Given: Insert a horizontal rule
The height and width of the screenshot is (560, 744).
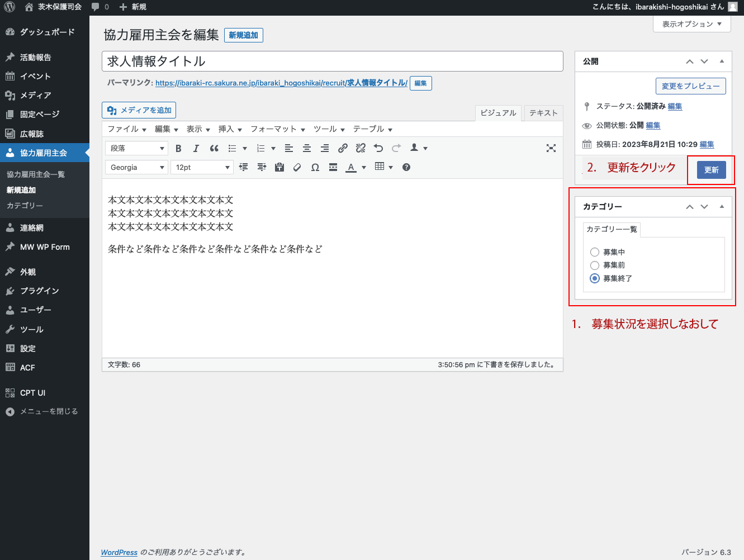Looking at the screenshot, I should click(x=333, y=167).
